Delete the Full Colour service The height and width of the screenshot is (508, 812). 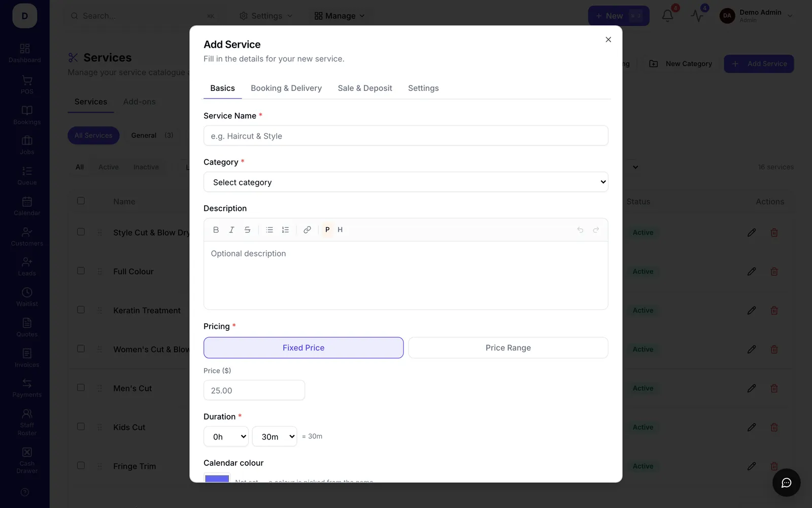coord(774,271)
